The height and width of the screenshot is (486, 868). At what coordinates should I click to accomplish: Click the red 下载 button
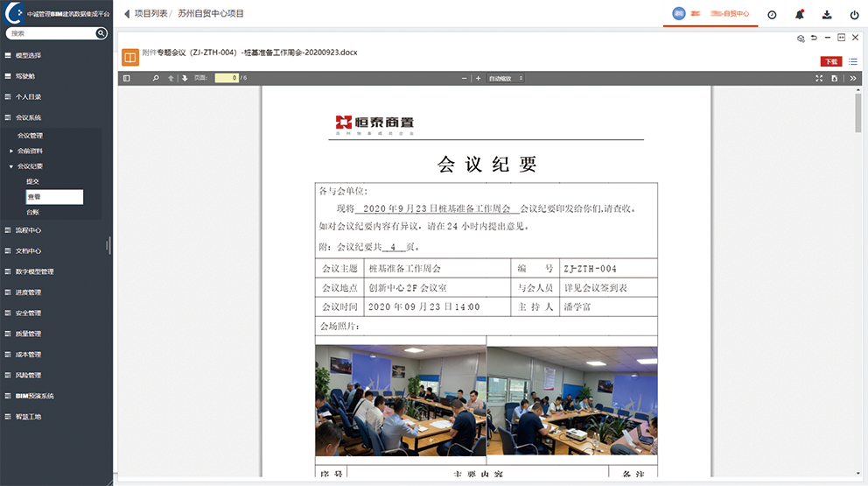(x=830, y=61)
